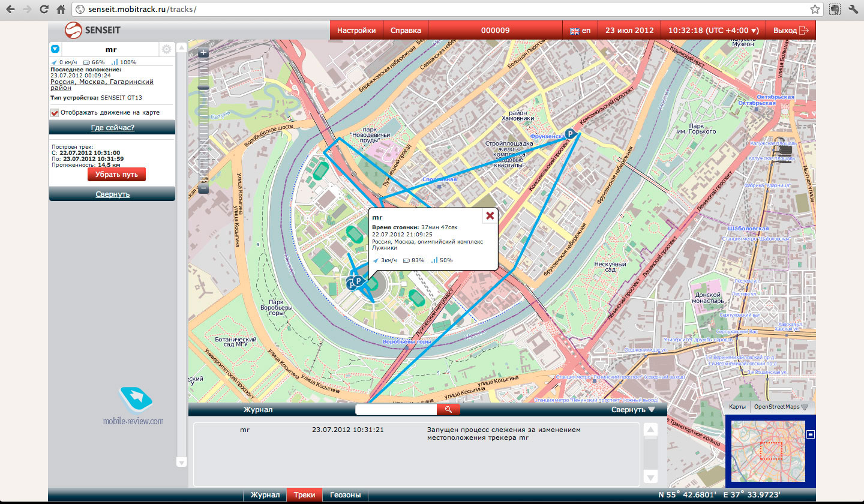Click the exit arrow icon beside Выход

point(805,31)
